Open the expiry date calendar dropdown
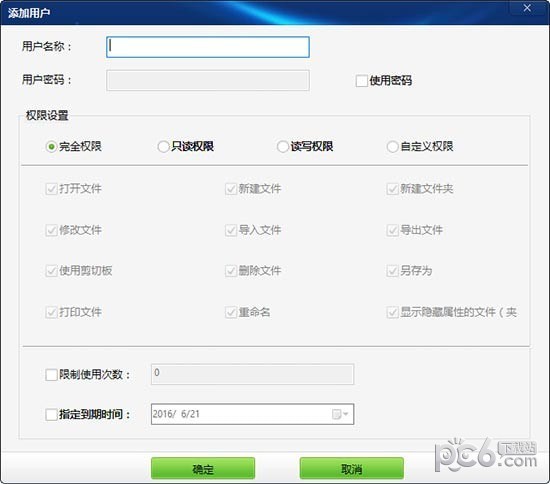 [340, 414]
